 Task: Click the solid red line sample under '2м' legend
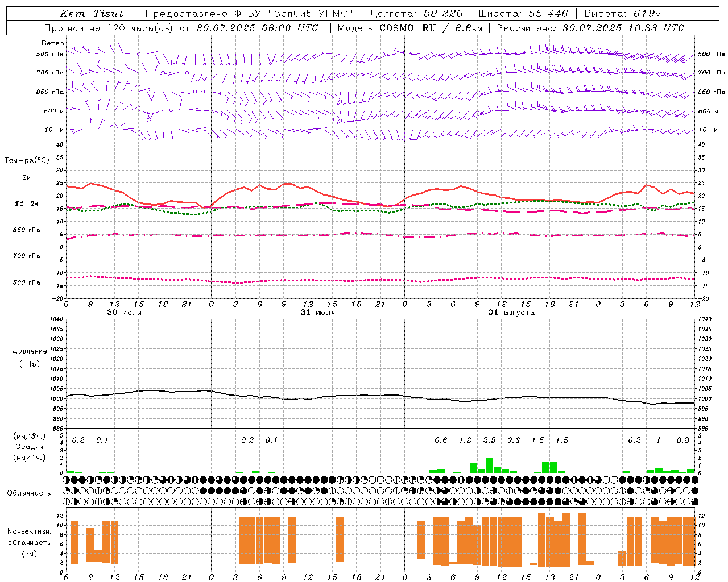(26, 184)
